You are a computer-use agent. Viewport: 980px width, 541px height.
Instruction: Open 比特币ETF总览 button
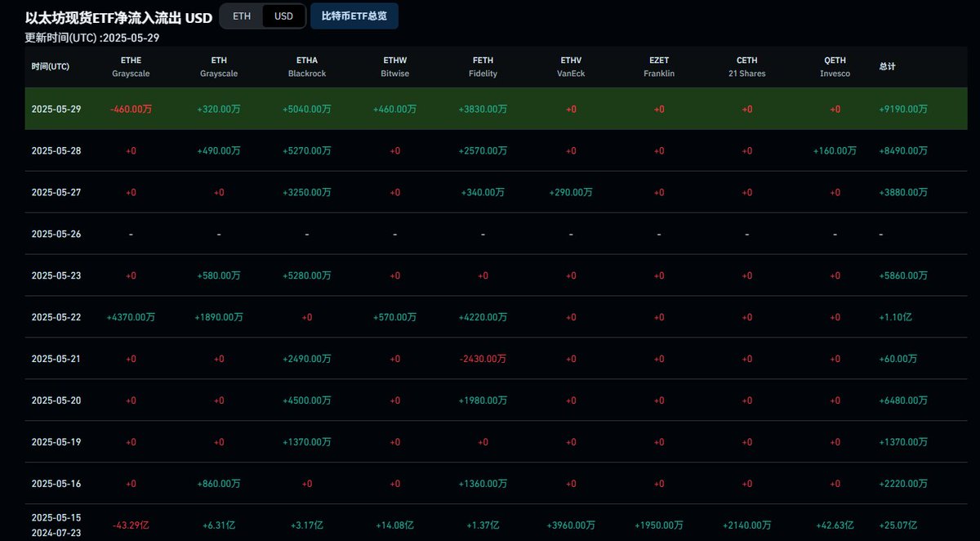(x=354, y=16)
